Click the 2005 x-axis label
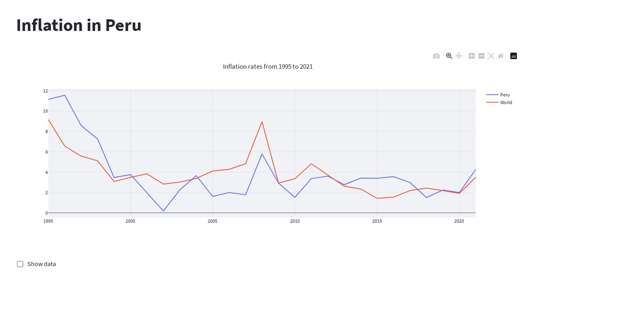The image size is (644, 336). tap(213, 221)
